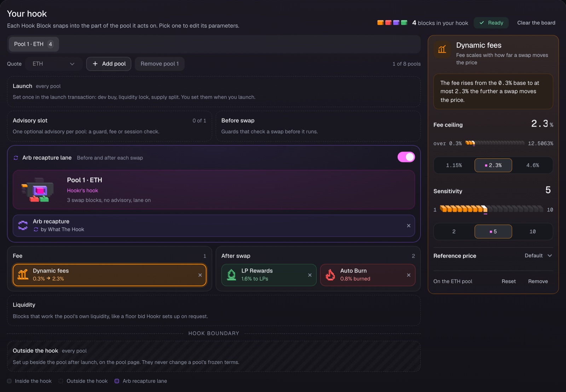Click the Auto Burn flame icon

330,275
